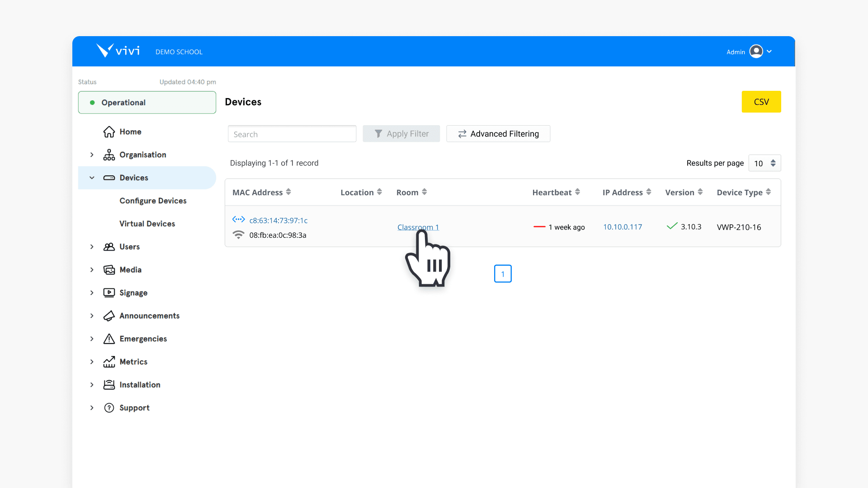Go to Virtual Devices
Screen dimensions: 868x488
point(147,223)
